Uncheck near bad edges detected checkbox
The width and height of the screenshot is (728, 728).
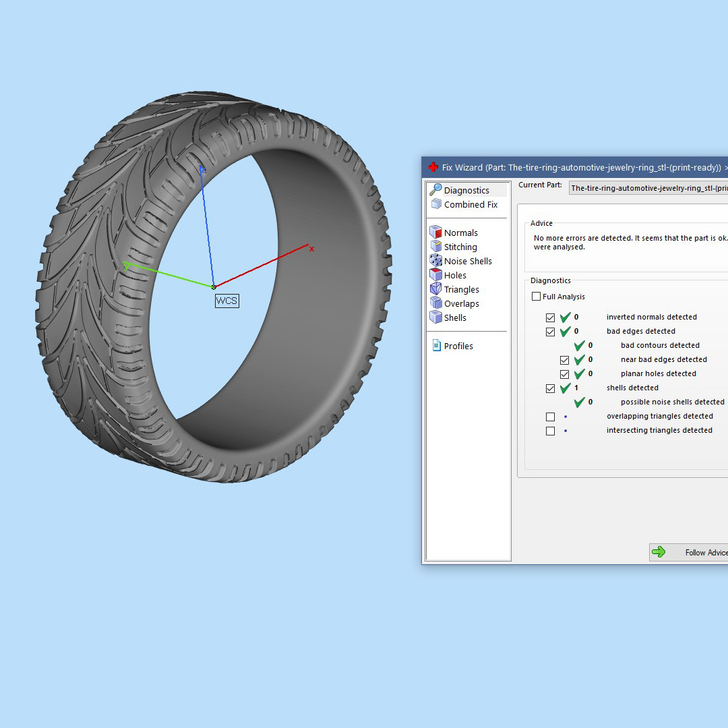(x=565, y=360)
